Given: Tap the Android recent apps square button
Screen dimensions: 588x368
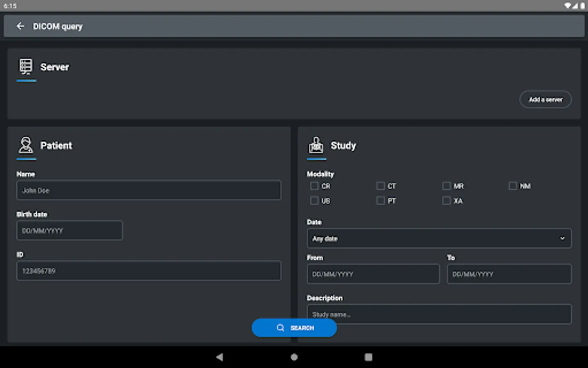Looking at the screenshot, I should tap(368, 357).
